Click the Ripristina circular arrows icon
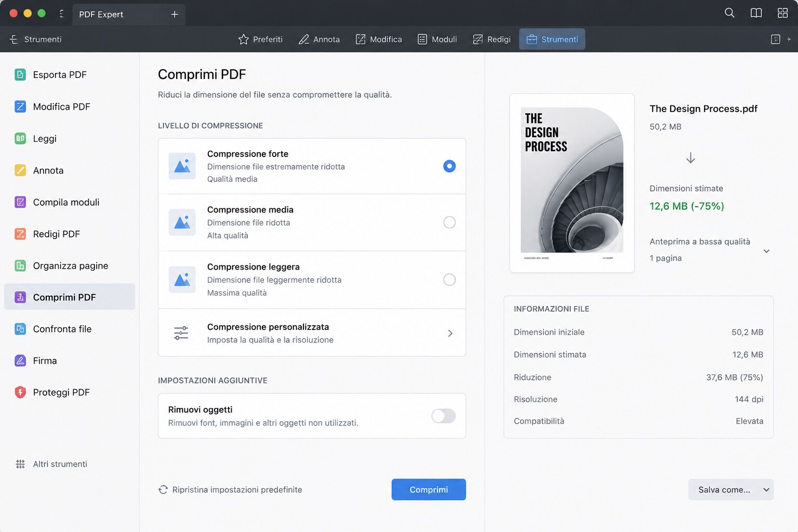 point(163,489)
